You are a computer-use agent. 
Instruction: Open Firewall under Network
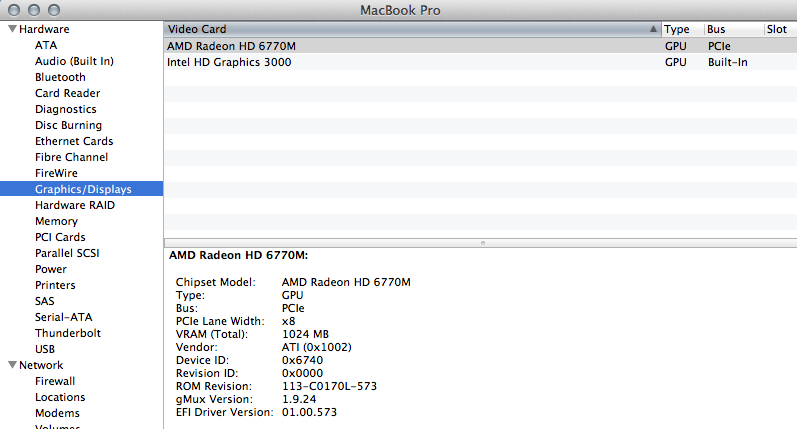55,381
